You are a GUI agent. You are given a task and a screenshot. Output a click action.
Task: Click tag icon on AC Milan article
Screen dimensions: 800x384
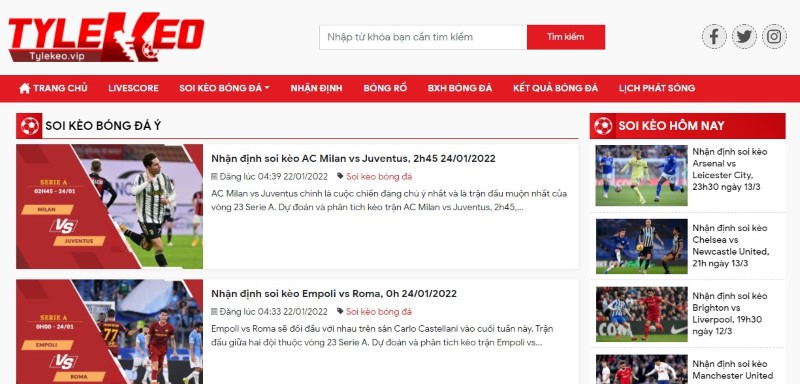coord(340,176)
